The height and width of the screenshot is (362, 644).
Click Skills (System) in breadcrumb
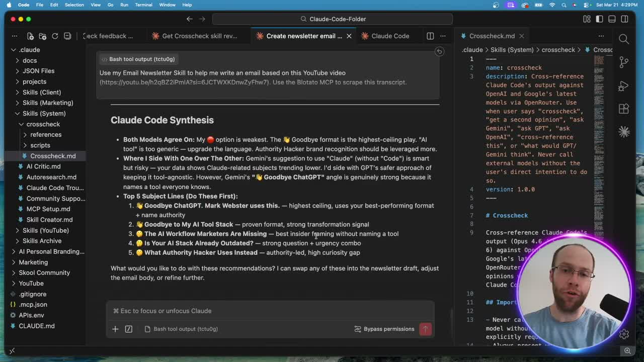pos(512,50)
